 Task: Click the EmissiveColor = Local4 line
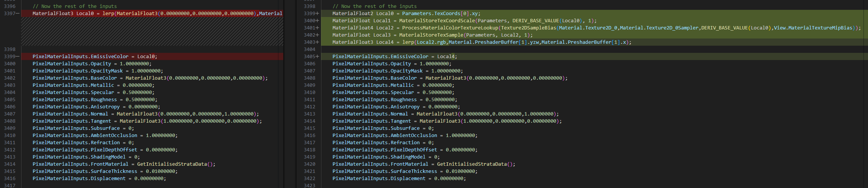point(395,57)
